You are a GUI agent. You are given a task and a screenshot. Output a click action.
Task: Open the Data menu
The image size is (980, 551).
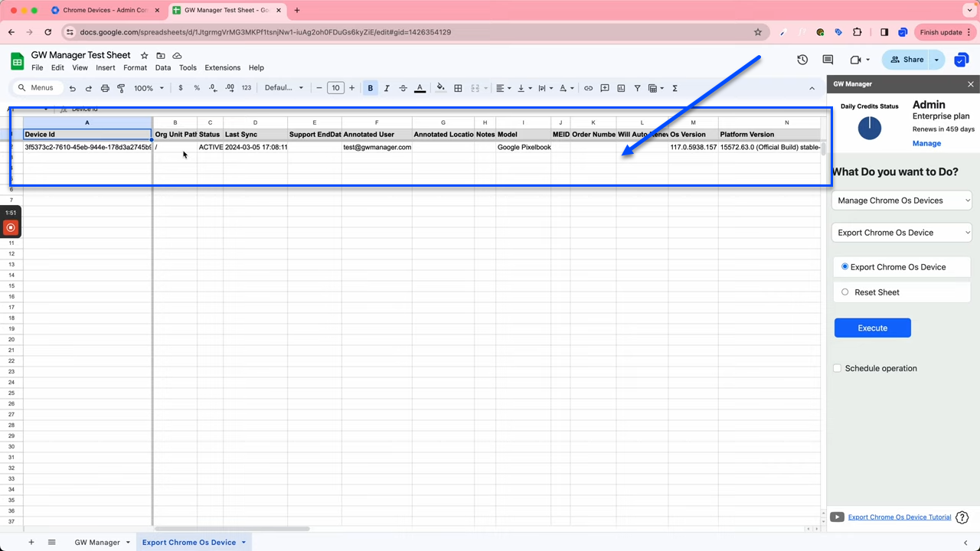tap(163, 68)
